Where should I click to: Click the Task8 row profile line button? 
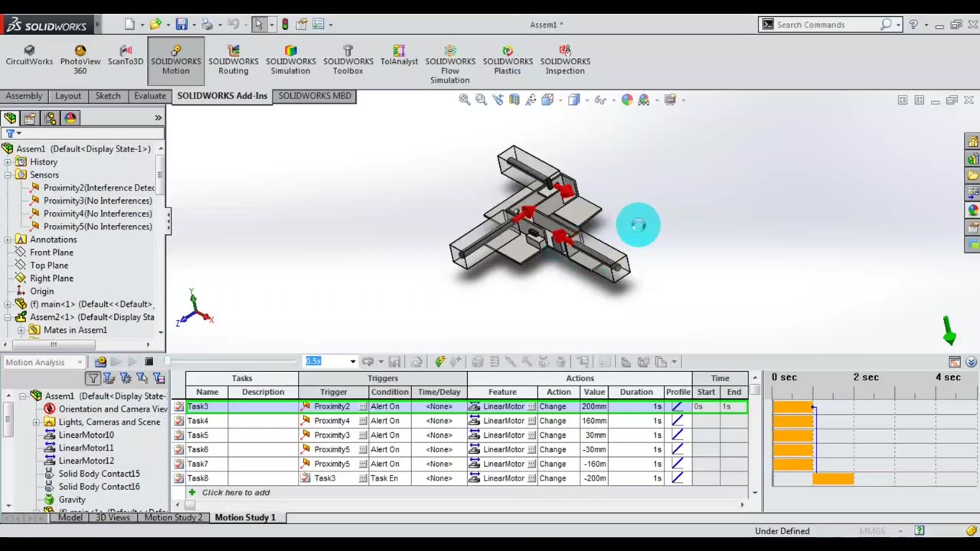click(677, 478)
